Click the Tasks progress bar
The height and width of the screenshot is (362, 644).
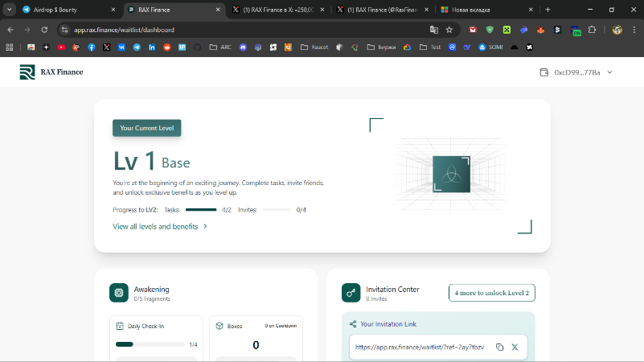[201, 209]
